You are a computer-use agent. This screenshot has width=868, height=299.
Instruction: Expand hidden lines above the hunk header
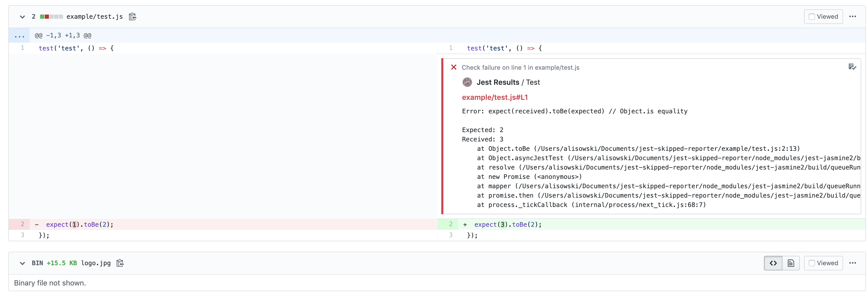click(19, 35)
